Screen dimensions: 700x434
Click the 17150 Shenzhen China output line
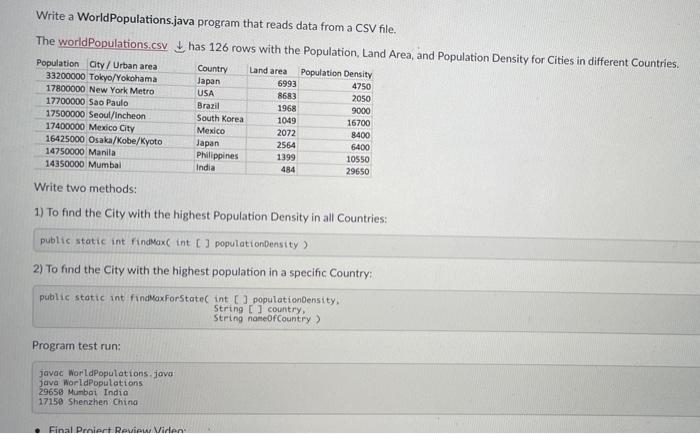tap(88, 402)
